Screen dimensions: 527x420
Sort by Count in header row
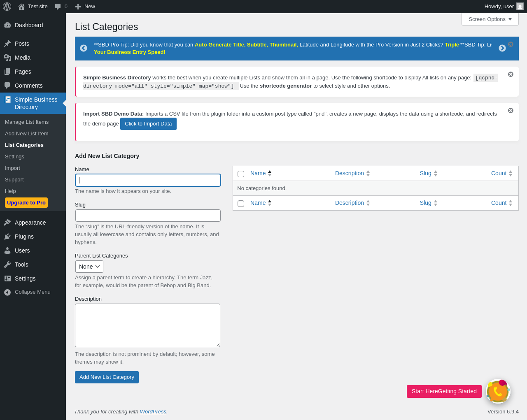click(501, 173)
